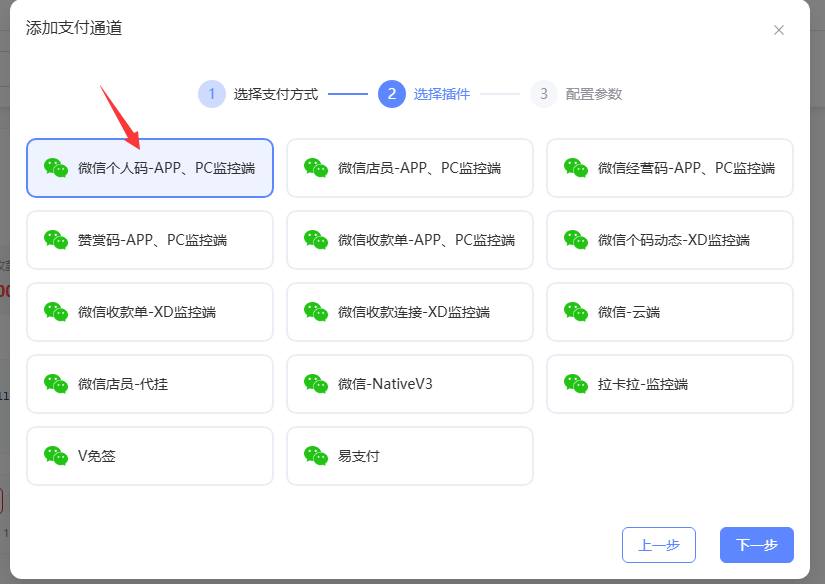Choose 微信经营码-APP、PC监控端 plugin text
This screenshot has height=584, width=825.
click(x=686, y=168)
